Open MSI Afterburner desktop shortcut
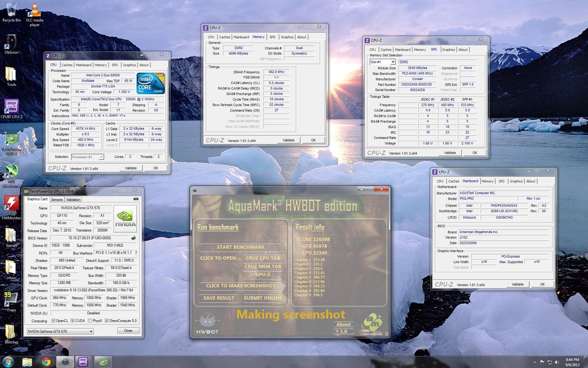The width and height of the screenshot is (588, 368). coord(11,176)
